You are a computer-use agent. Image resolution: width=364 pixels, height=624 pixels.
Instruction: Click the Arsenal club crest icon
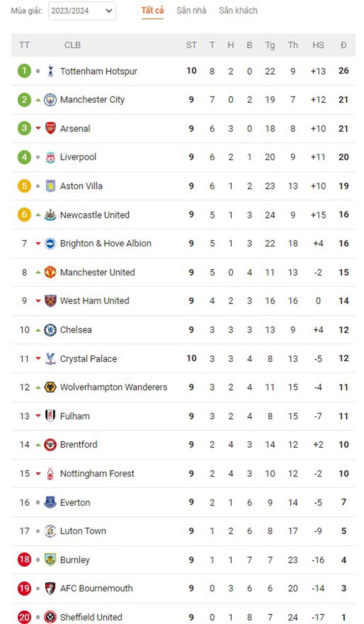pos(50,128)
